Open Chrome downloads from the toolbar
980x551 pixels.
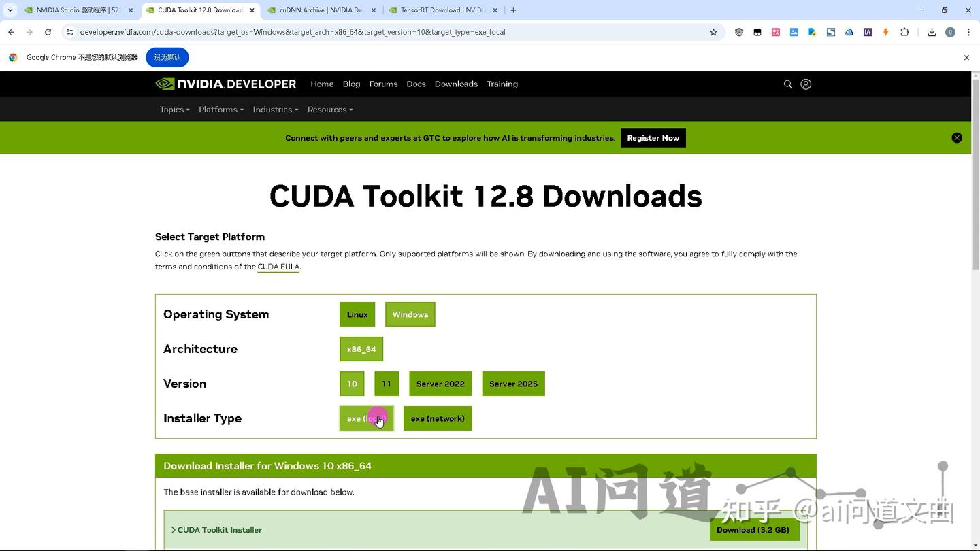[930, 32]
